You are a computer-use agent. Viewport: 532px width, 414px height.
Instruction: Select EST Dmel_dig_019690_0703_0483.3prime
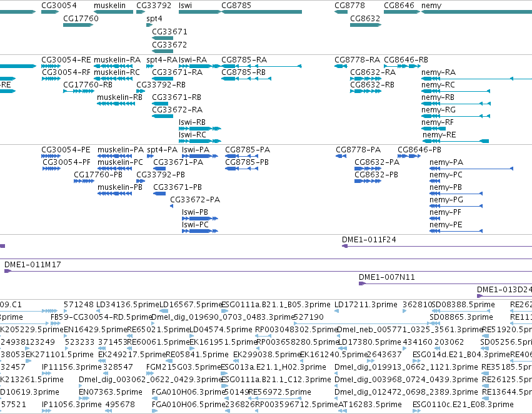click(x=223, y=317)
